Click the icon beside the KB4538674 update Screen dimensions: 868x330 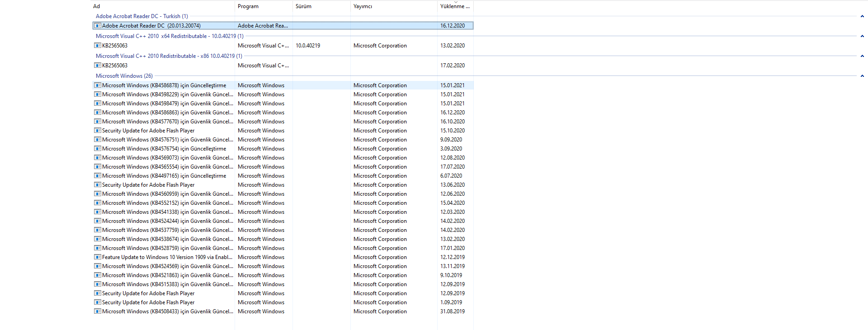click(x=97, y=239)
